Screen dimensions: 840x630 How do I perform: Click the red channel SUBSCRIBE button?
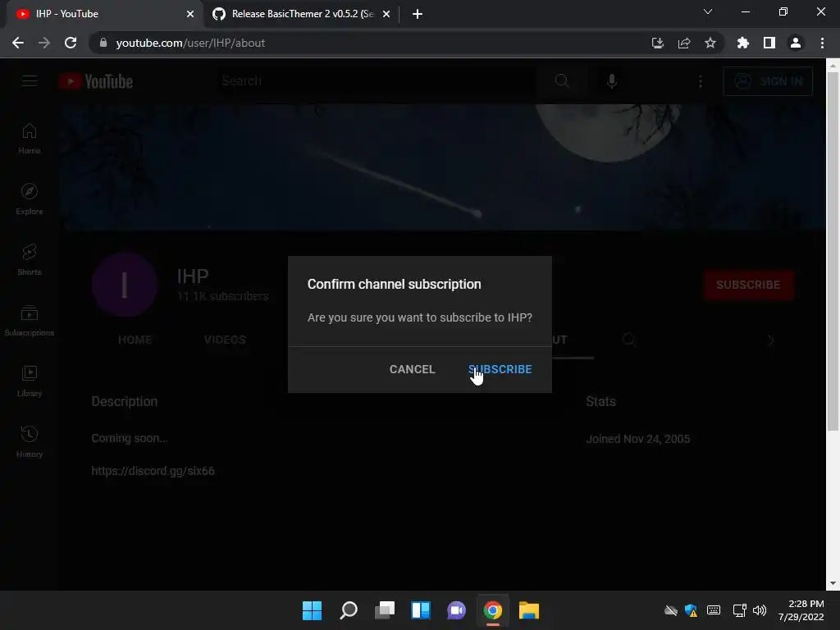(748, 285)
